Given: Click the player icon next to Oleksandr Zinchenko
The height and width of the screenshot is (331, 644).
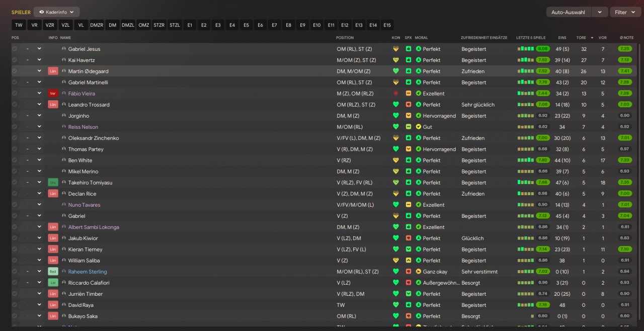Looking at the screenshot, I should pos(64,138).
